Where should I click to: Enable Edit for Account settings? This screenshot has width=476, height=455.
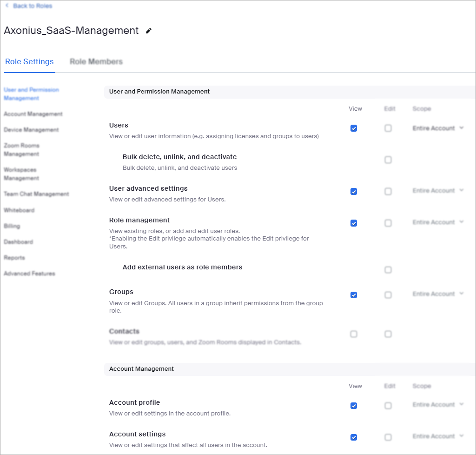tap(388, 437)
